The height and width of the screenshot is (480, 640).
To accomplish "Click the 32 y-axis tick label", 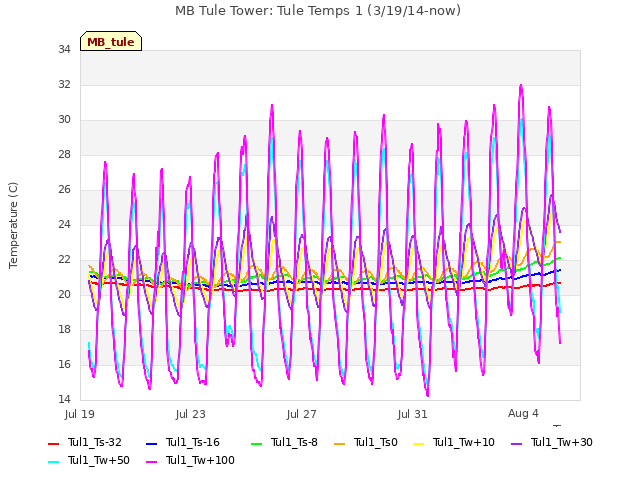I will click(64, 84).
